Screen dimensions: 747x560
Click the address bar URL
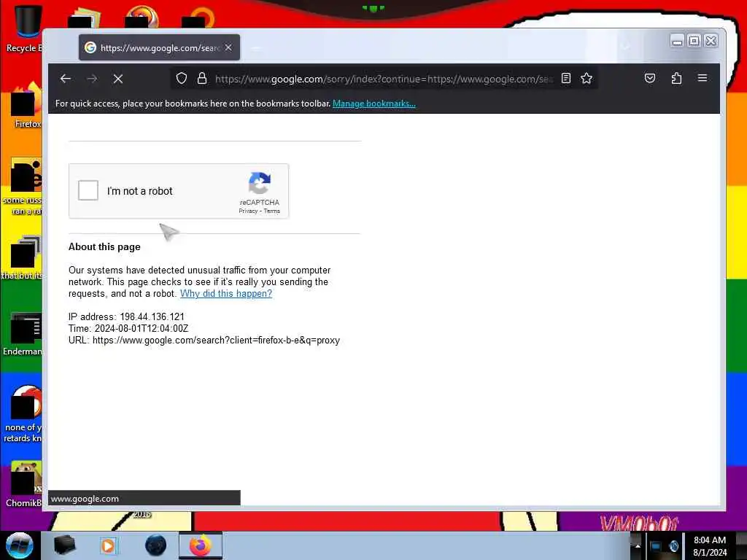pos(384,79)
